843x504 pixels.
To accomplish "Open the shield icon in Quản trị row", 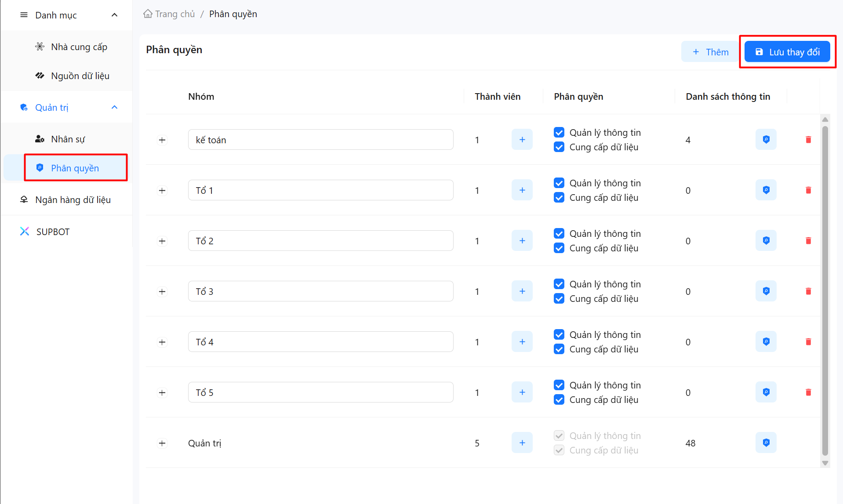I will 766,443.
